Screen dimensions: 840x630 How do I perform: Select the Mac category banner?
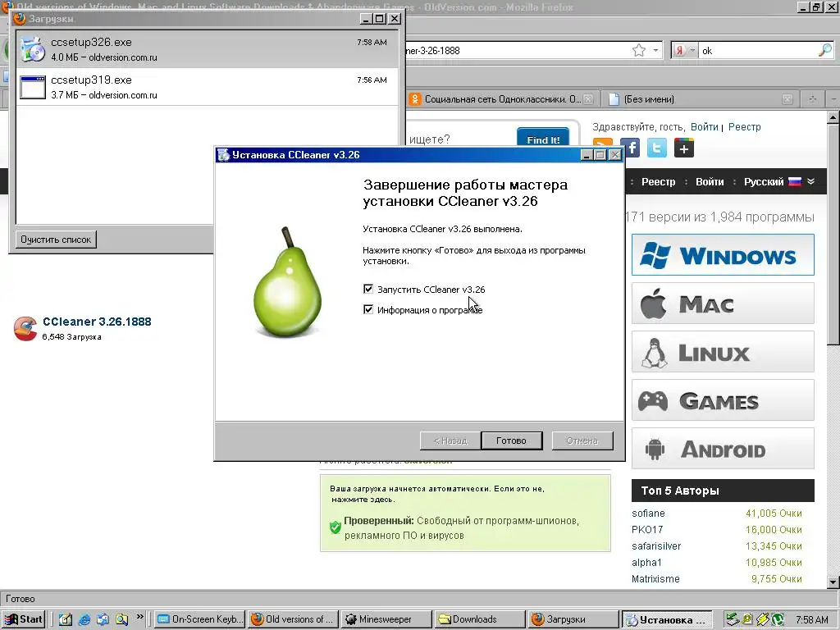click(x=723, y=304)
